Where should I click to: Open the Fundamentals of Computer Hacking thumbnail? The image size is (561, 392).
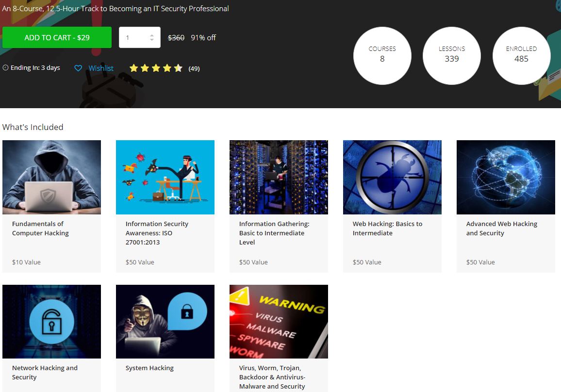(x=51, y=177)
